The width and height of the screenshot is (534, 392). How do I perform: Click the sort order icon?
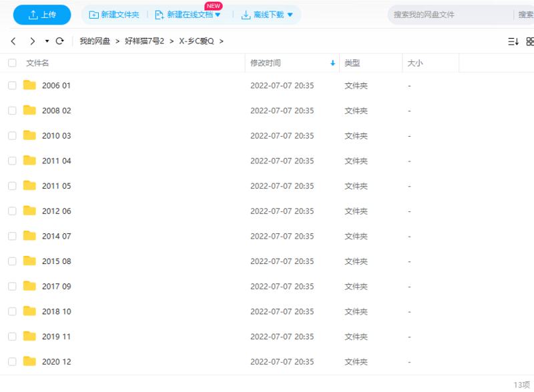point(513,41)
